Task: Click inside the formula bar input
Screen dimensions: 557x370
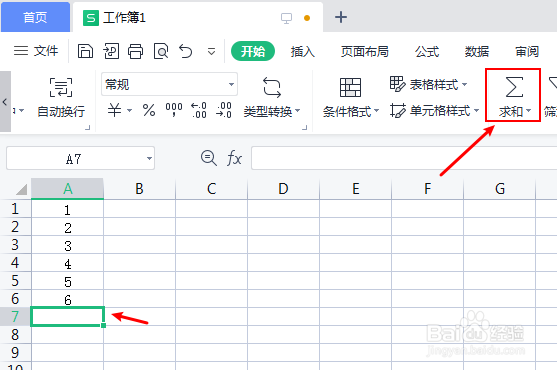Action: (x=404, y=158)
